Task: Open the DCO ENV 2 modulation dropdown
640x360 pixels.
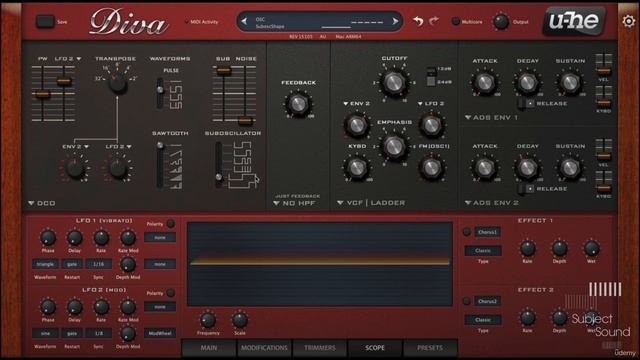Action: pyautogui.click(x=76, y=147)
